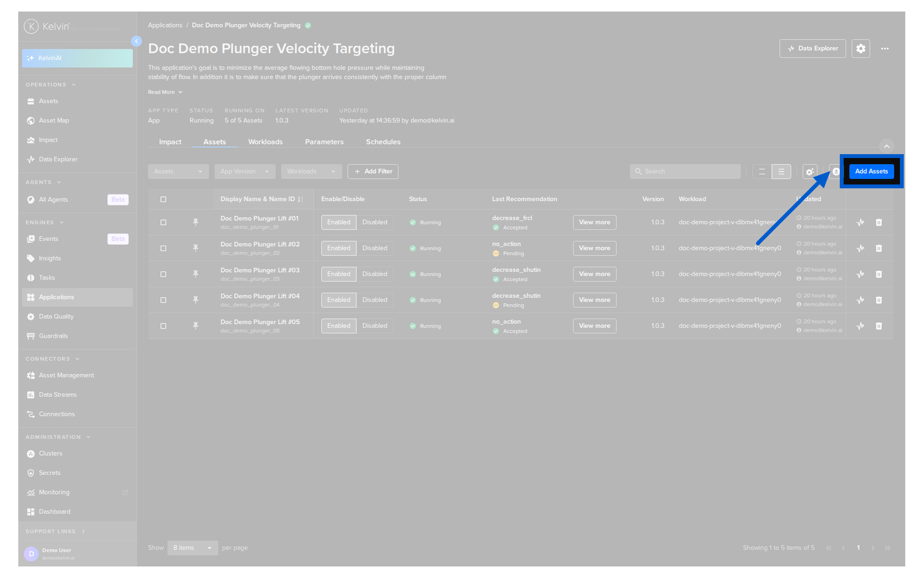Viewport: 924px width, 578px height.
Task: Set Doc Demo Plunger Lift #05 to Disabled
Action: (374, 326)
